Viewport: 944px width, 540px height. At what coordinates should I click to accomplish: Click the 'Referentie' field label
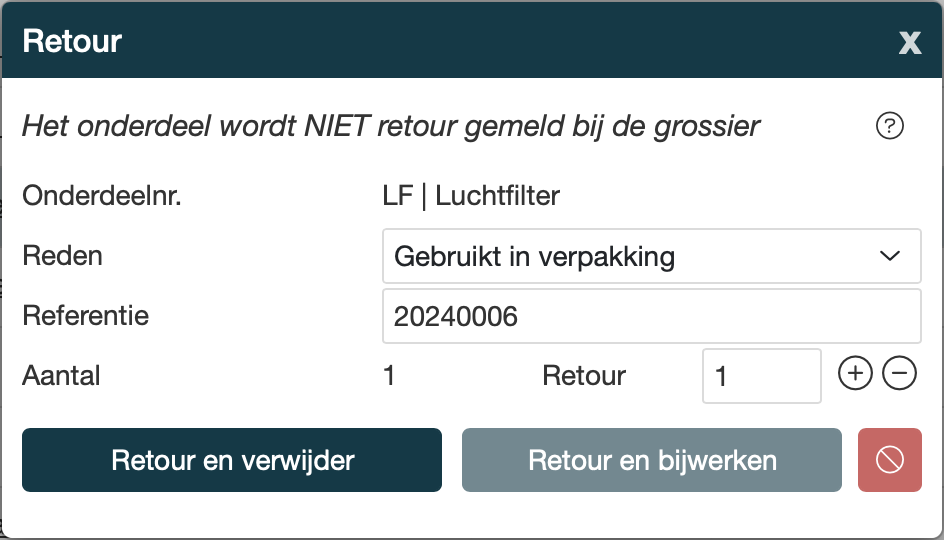[x=86, y=316]
